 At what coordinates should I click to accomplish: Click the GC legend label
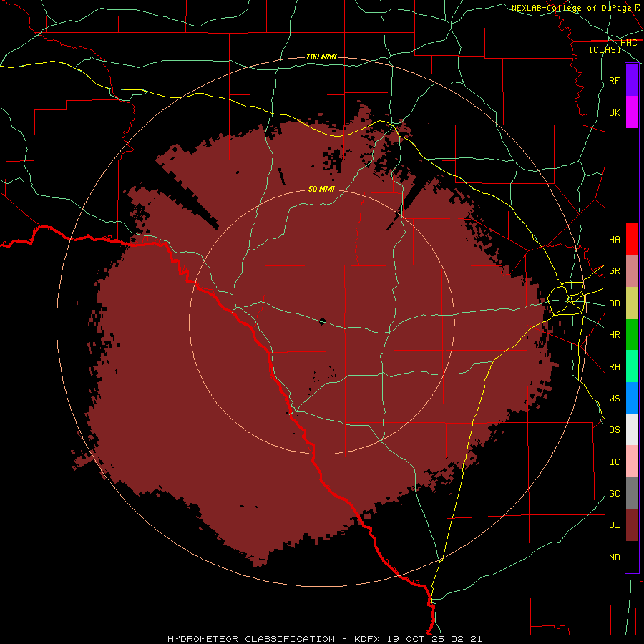click(x=614, y=493)
